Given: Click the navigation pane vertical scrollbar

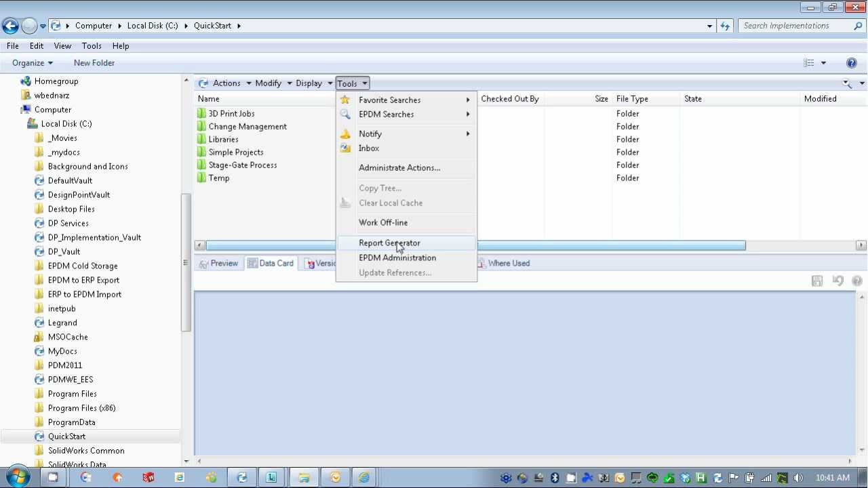Looking at the screenshot, I should (x=186, y=262).
